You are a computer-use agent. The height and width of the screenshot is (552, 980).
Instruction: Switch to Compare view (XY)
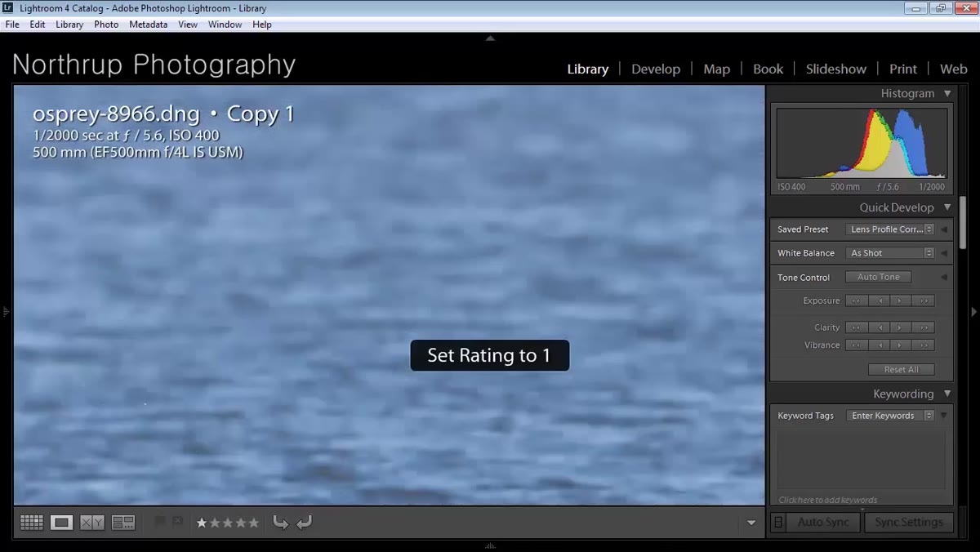(92, 523)
